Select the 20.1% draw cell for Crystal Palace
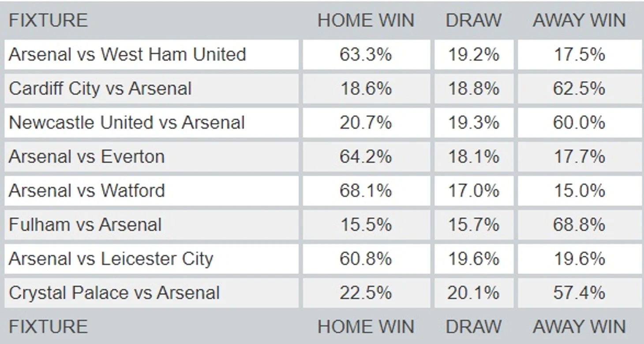 (474, 292)
